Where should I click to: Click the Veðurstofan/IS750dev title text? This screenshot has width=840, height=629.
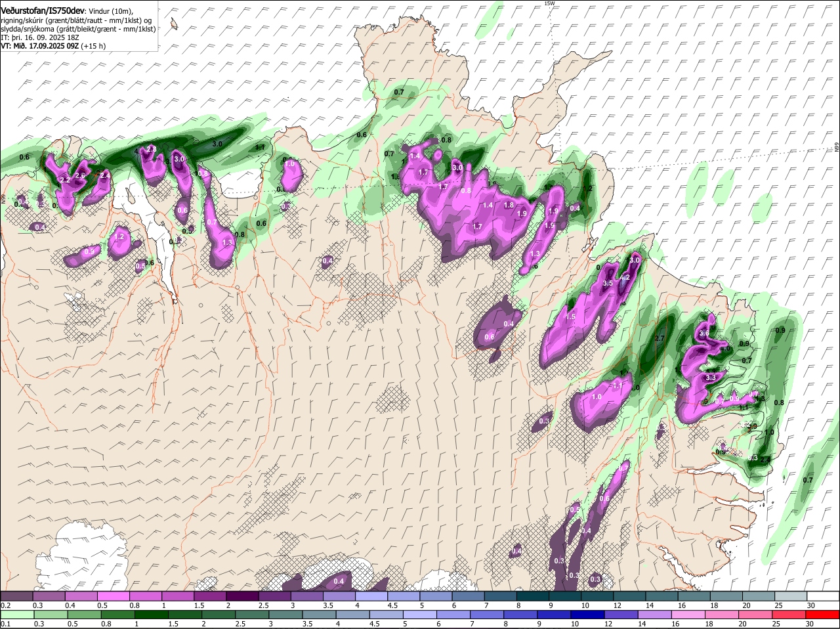[x=43, y=11]
